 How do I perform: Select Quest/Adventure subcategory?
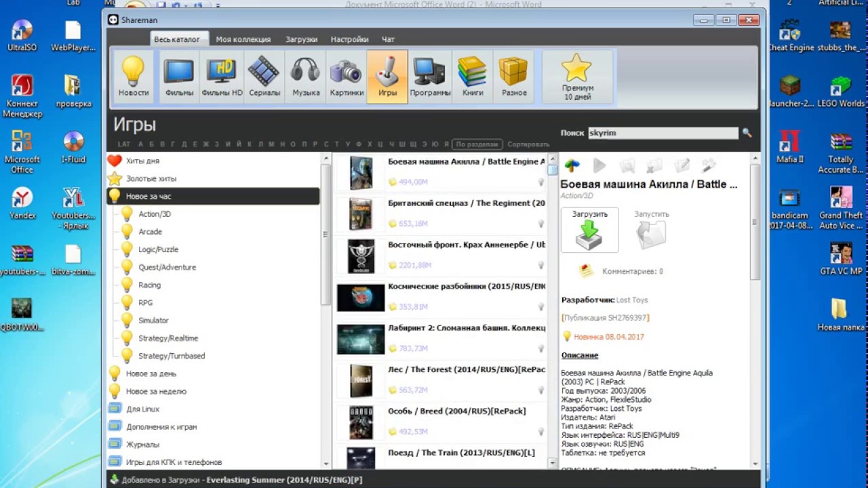coord(167,267)
